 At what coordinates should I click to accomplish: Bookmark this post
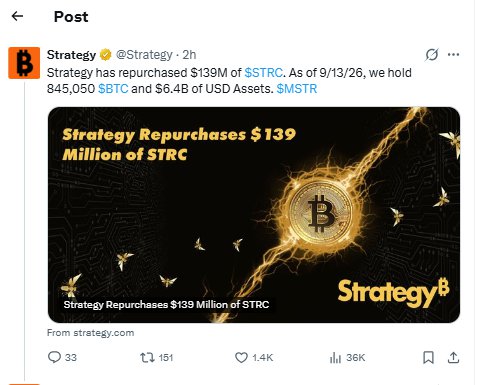pos(428,358)
